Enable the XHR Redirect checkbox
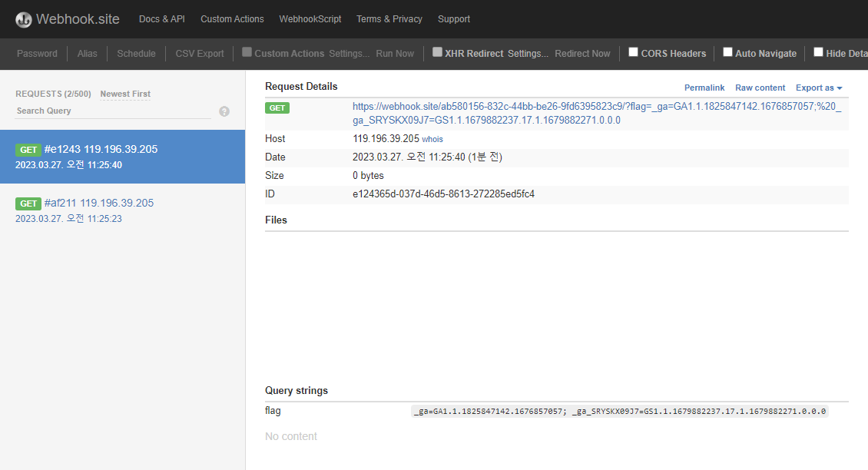Image resolution: width=868 pixels, height=470 pixels. 437,52
